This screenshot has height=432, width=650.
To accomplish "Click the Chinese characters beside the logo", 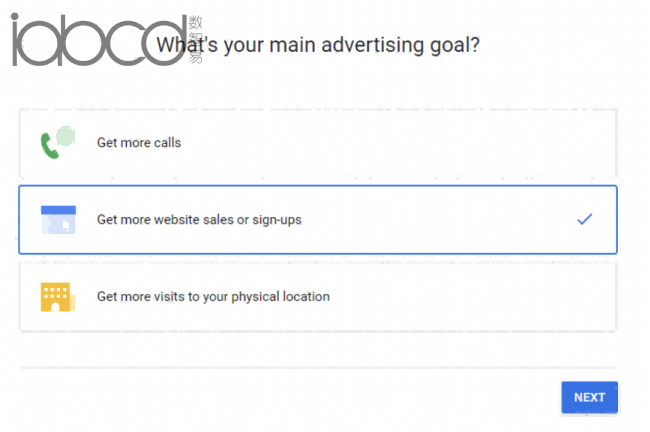I will click(x=195, y=39).
